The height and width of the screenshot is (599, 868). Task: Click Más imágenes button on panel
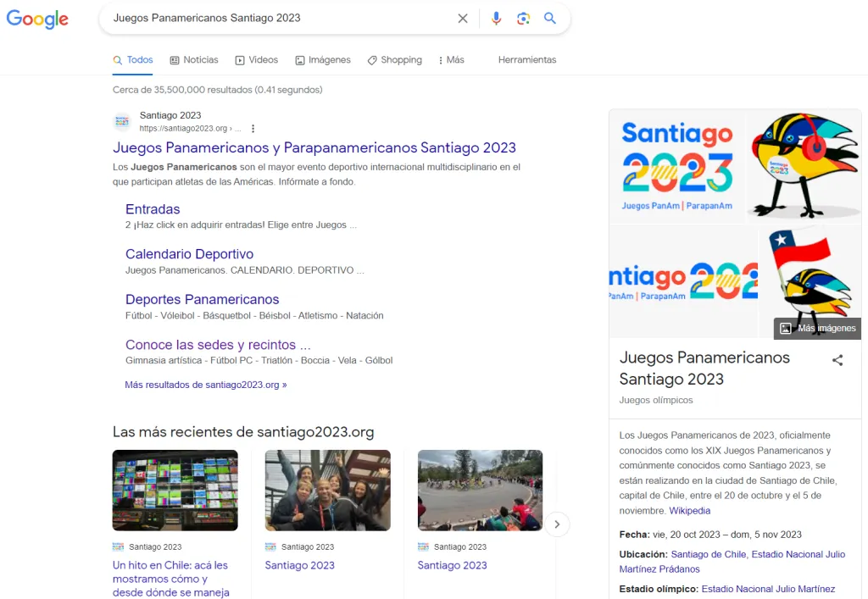tap(818, 328)
